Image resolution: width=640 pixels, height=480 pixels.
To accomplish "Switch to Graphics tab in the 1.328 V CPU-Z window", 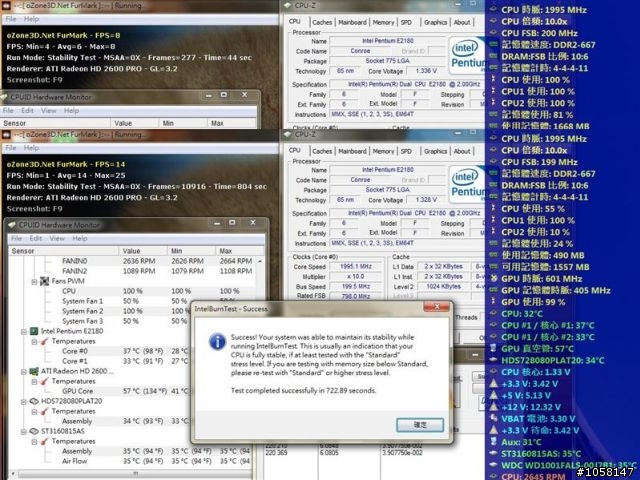I will click(436, 151).
